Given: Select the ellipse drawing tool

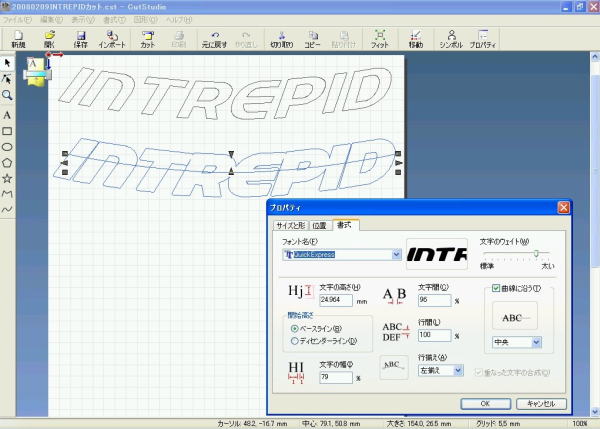Looking at the screenshot, I should [7, 147].
